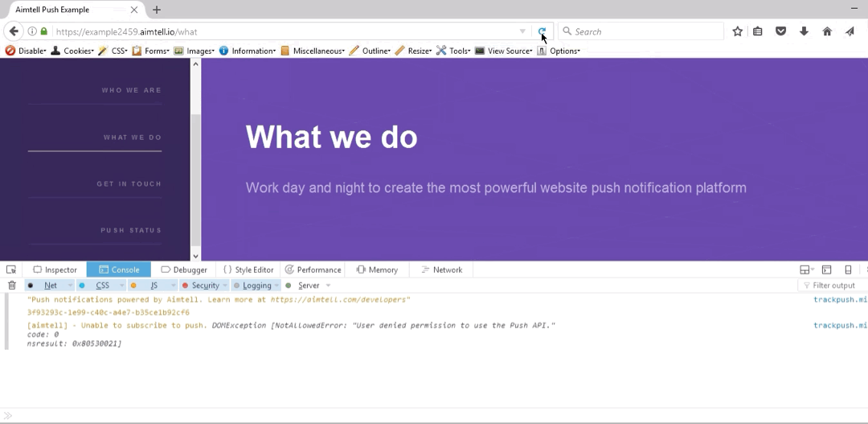Bookmark this page with the star icon
868x424 pixels.
[x=738, y=31]
